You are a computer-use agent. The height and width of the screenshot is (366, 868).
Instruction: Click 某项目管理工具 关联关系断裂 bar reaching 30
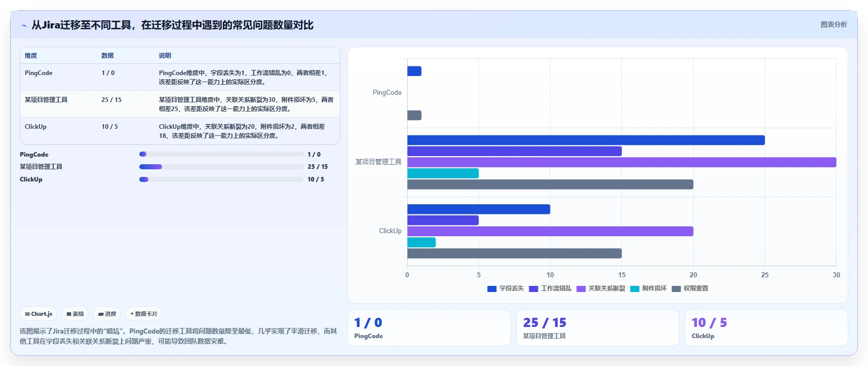621,162
